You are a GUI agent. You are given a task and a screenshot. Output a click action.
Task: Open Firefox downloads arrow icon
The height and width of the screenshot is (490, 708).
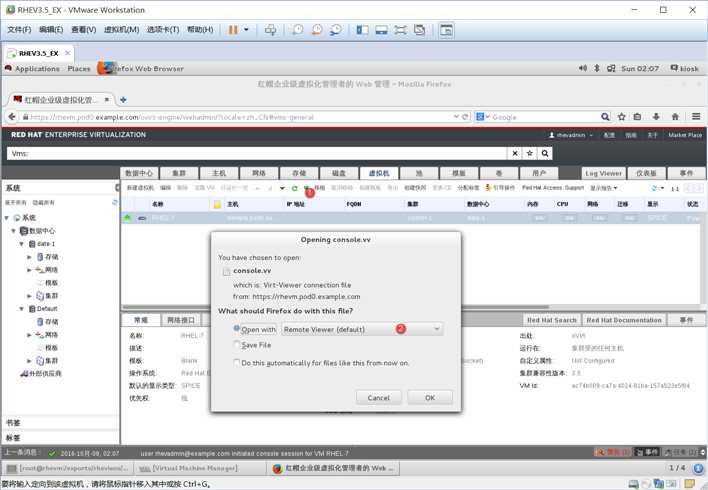click(656, 117)
